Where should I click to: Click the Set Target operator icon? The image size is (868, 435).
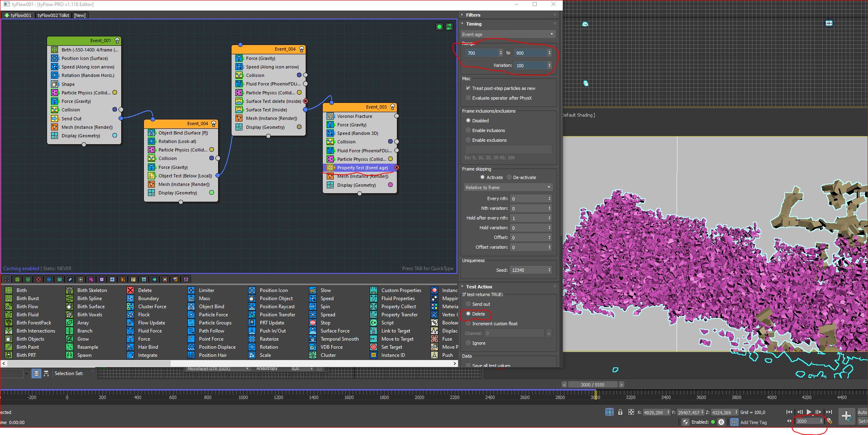pos(373,347)
